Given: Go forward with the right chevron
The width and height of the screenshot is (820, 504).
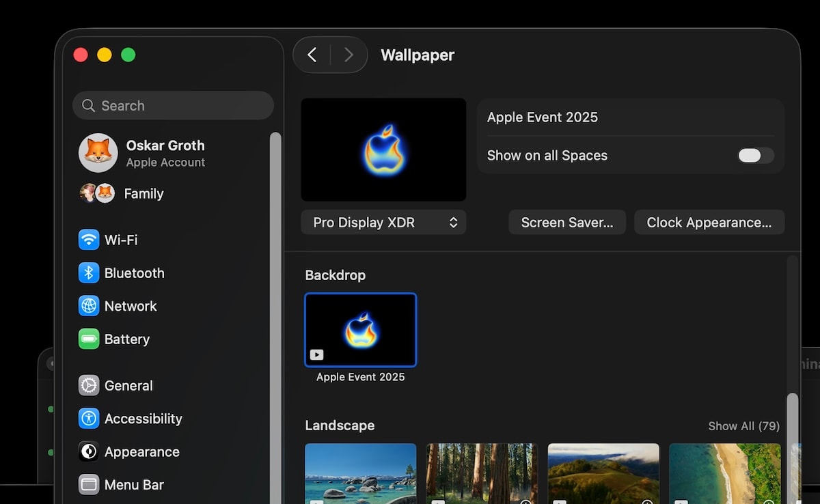Looking at the screenshot, I should tap(348, 55).
